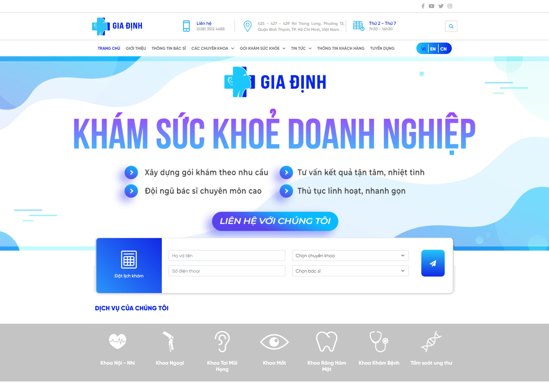Click the calendar/schedule icon in header
The width and height of the screenshot is (549, 392).
click(x=358, y=26)
